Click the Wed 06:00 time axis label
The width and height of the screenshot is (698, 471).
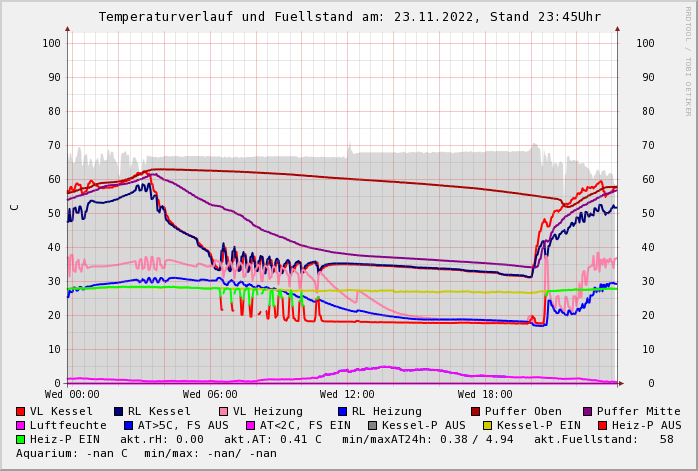(209, 395)
